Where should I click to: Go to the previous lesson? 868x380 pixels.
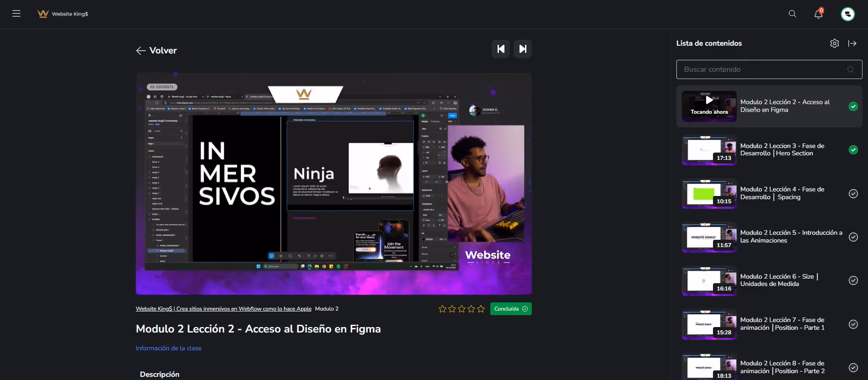point(501,49)
